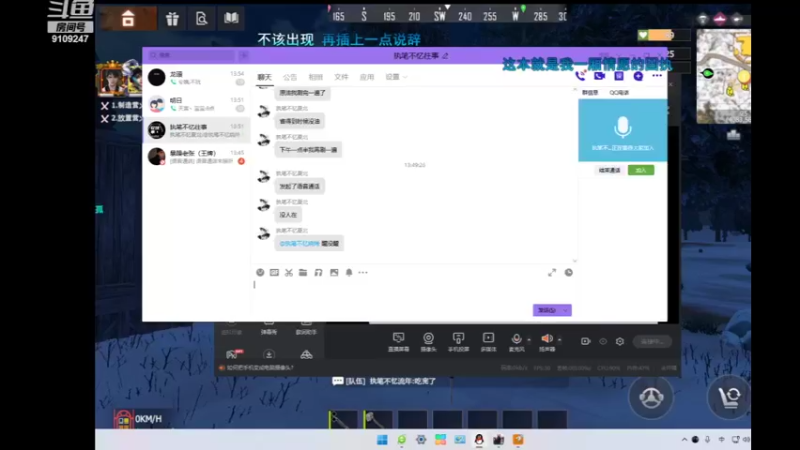Select the 执笔不忆往事 group conversation
This screenshot has width=800, height=450.
(196, 130)
